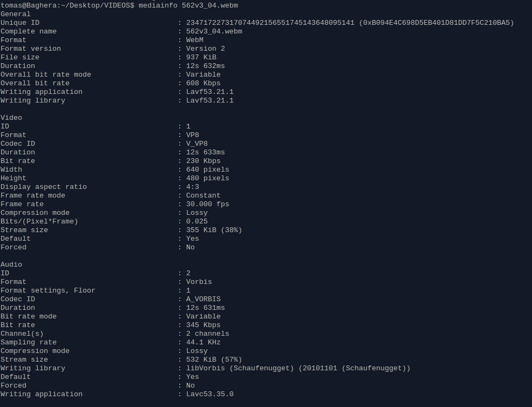This screenshot has width=532, height=407.
Task: Click the Unique ID number value
Action: (270, 23)
